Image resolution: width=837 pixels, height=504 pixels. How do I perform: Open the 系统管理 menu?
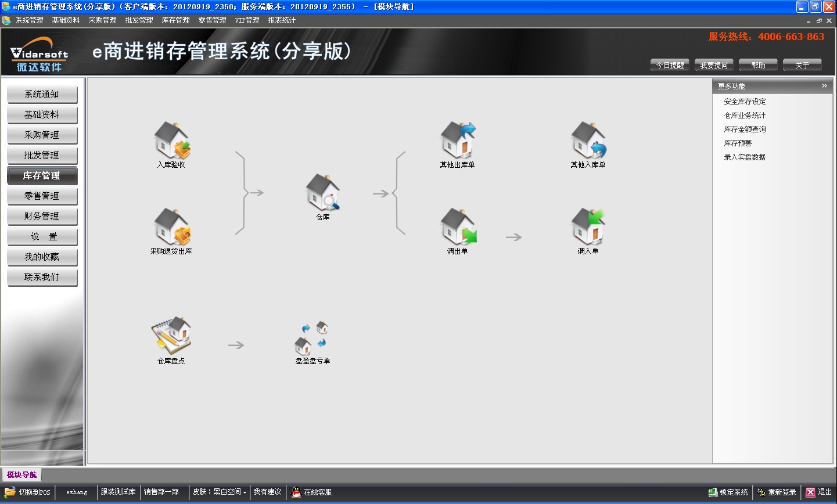coord(30,20)
